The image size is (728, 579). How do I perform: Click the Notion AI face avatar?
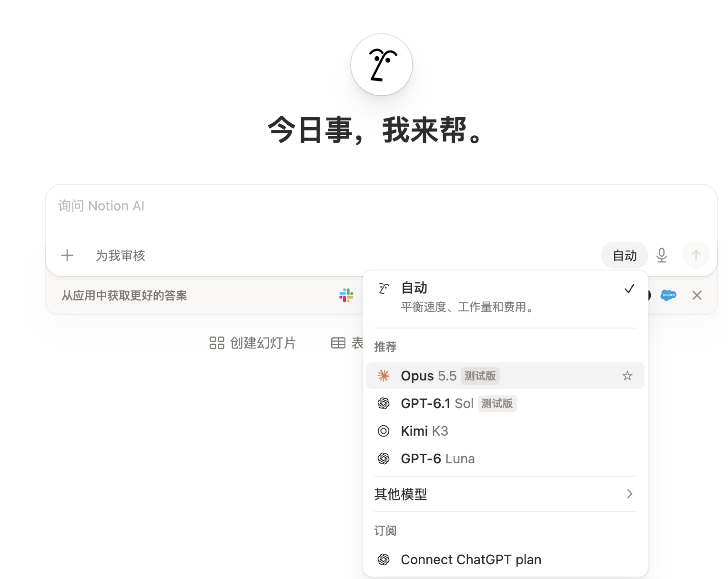(382, 65)
